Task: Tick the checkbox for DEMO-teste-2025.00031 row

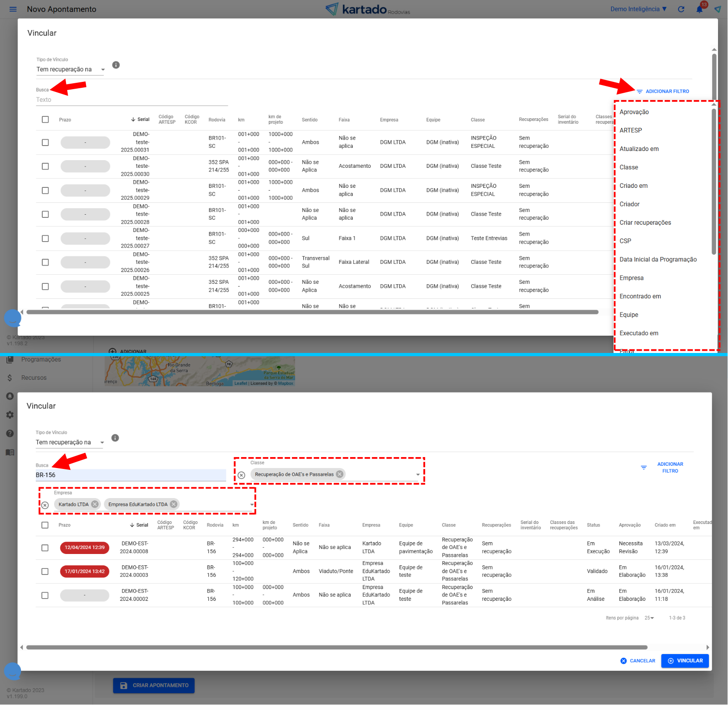Action: pos(45,142)
